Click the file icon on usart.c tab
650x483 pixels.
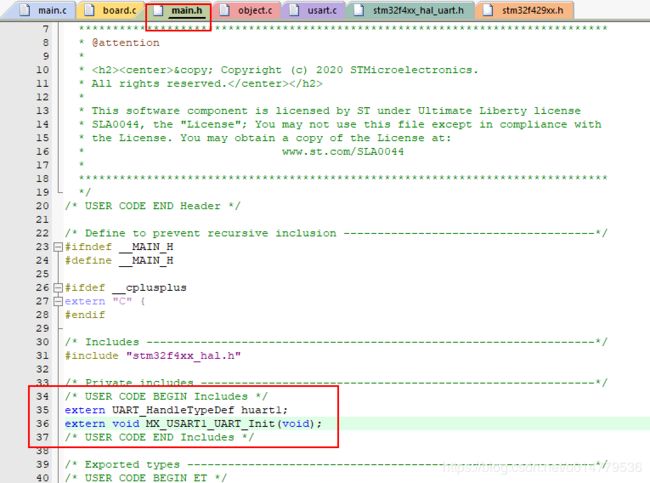tap(294, 10)
